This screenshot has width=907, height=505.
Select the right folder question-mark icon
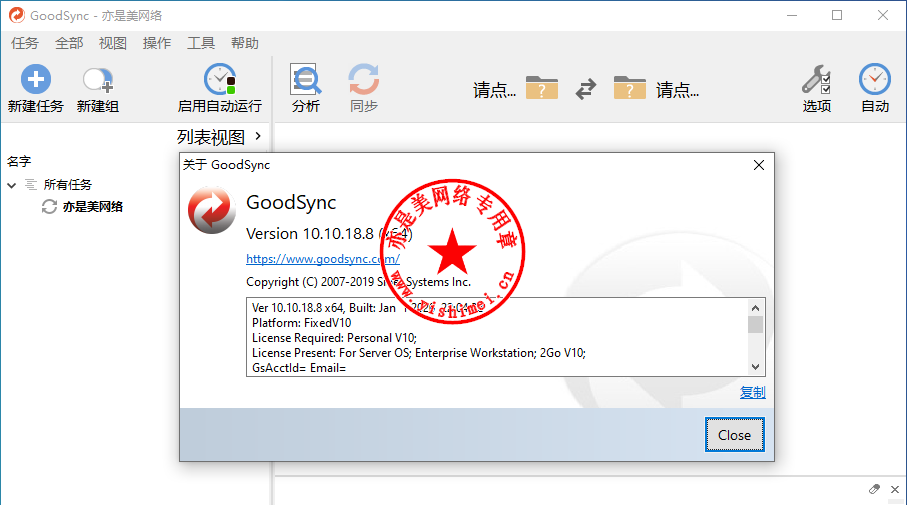[x=630, y=89]
